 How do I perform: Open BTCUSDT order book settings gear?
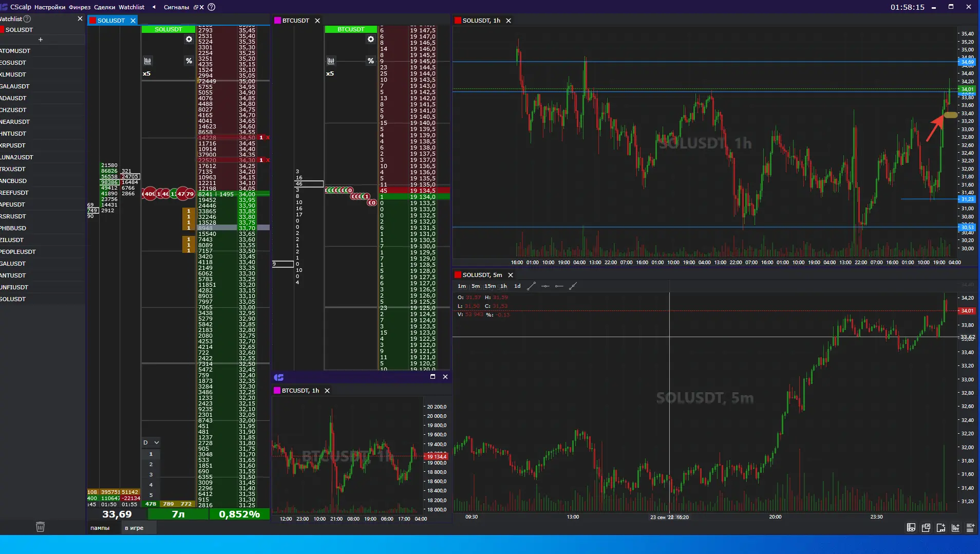371,39
